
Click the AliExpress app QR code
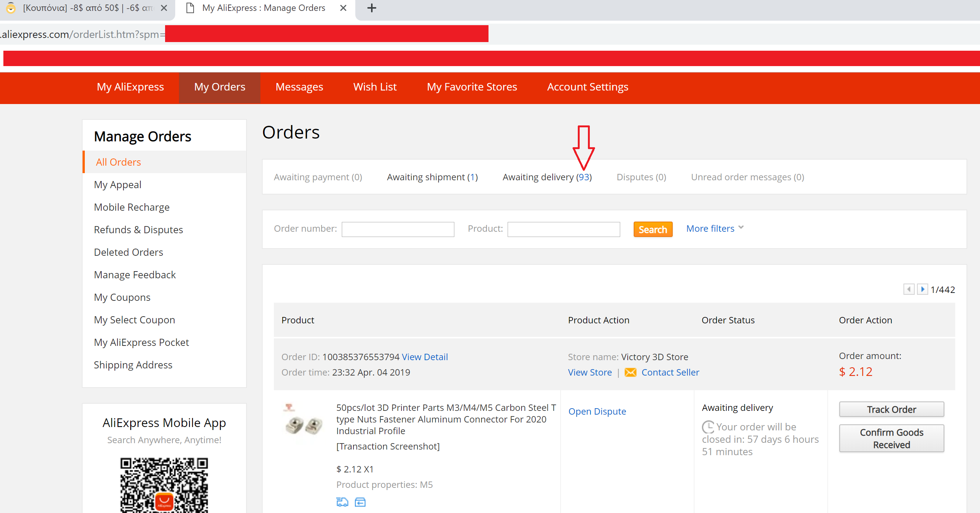[x=164, y=486]
